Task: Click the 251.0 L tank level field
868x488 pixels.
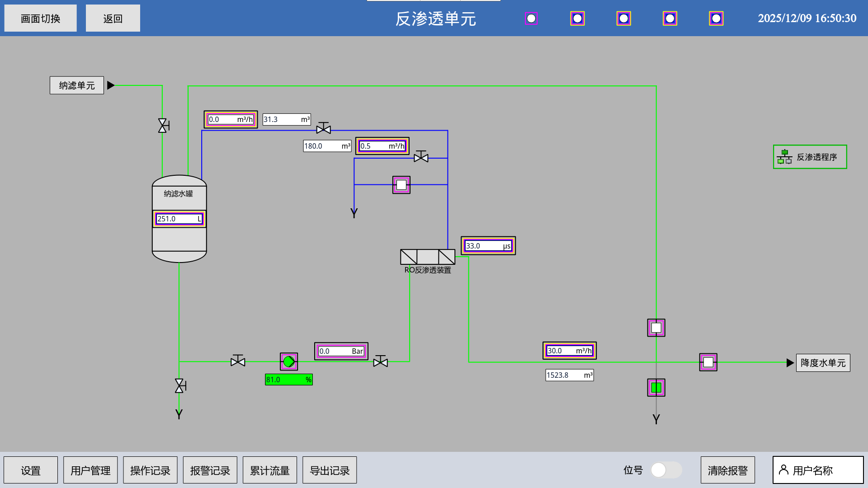Action: pos(179,219)
